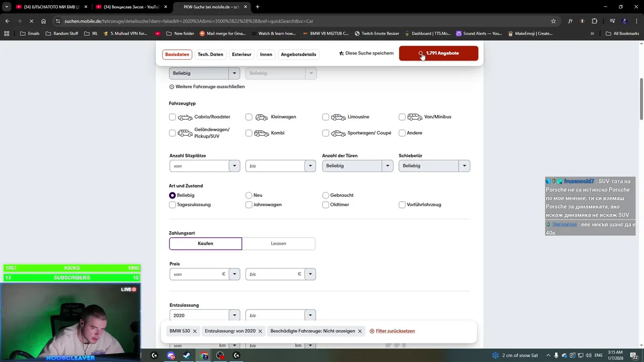The image size is (644, 362).
Task: Open the Twitch Emote Resizer bookmark
Action: (x=377, y=34)
